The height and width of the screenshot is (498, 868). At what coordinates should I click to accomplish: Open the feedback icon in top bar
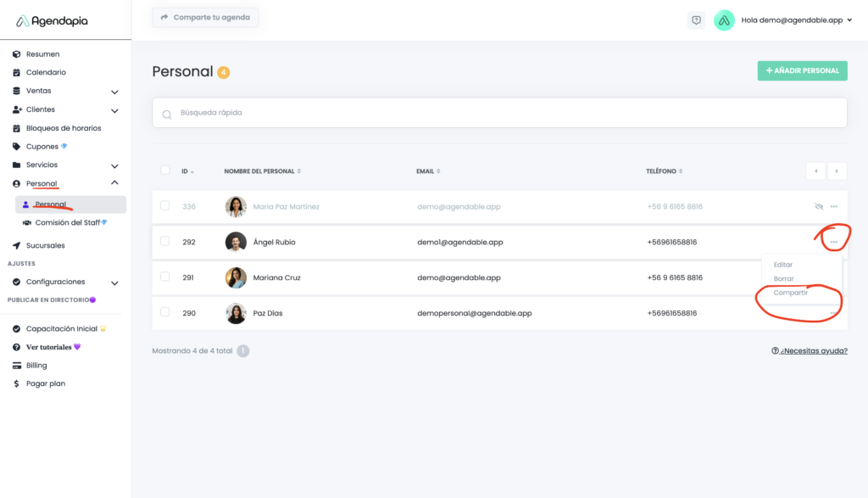tap(696, 20)
